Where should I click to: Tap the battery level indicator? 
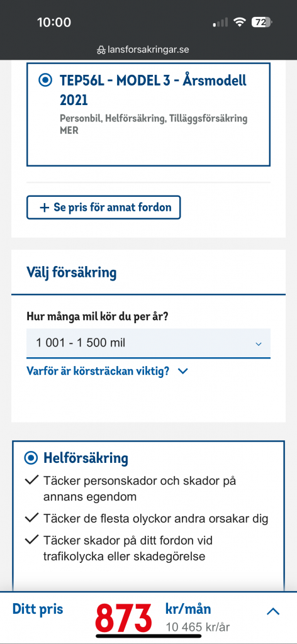(262, 23)
